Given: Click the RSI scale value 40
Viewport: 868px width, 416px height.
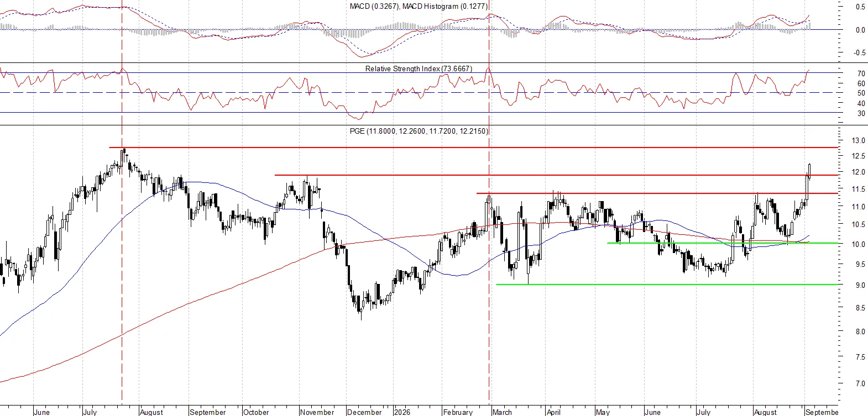Looking at the screenshot, I should pos(861,104).
